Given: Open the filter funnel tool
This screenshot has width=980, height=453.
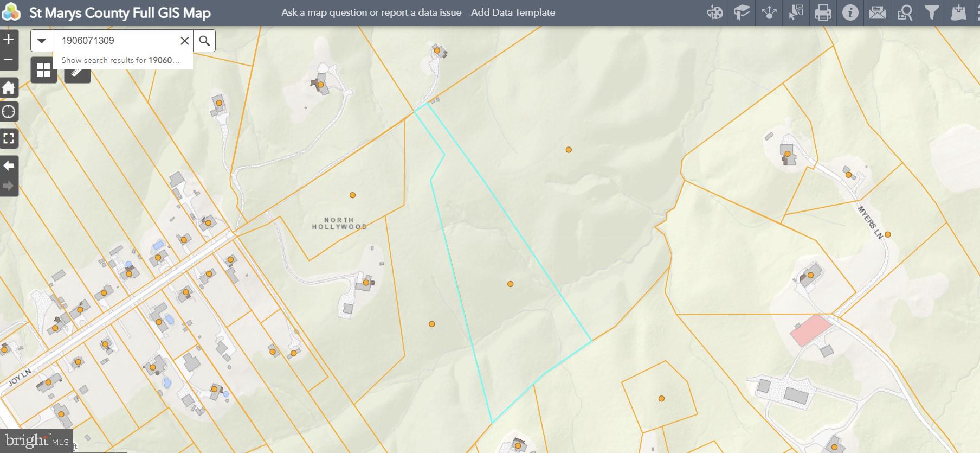Looking at the screenshot, I should coord(931,12).
